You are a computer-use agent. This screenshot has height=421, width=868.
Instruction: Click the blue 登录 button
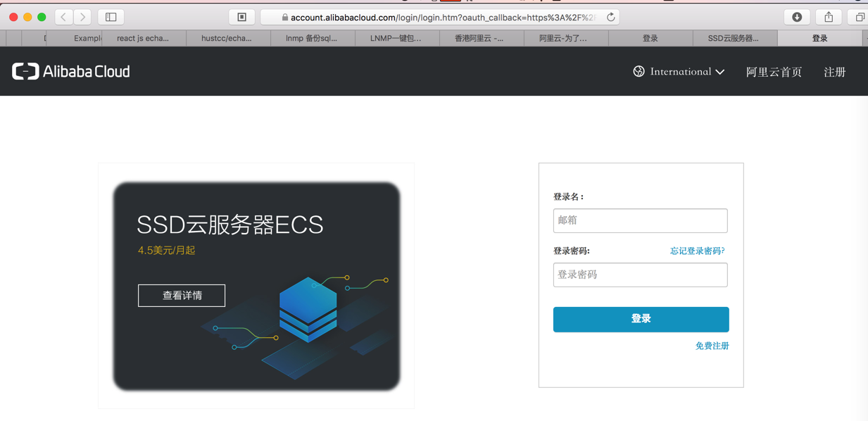point(641,319)
